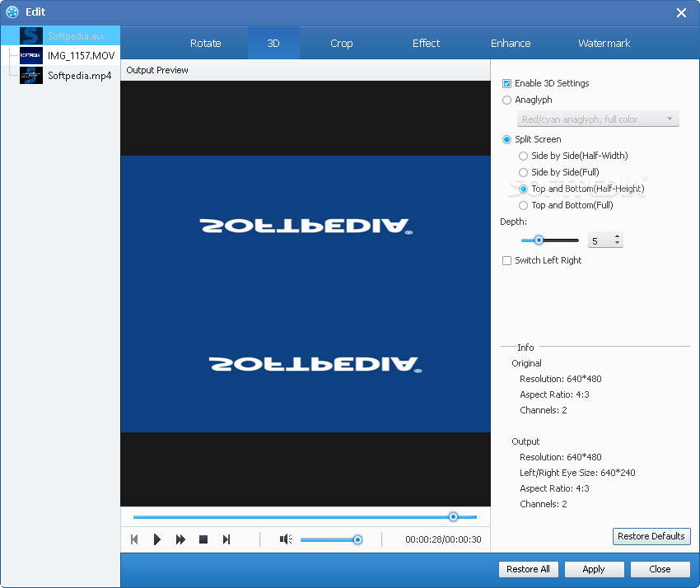Screen dimensions: 700x588
Task: Adjust the Depth slider handle
Action: click(539, 240)
